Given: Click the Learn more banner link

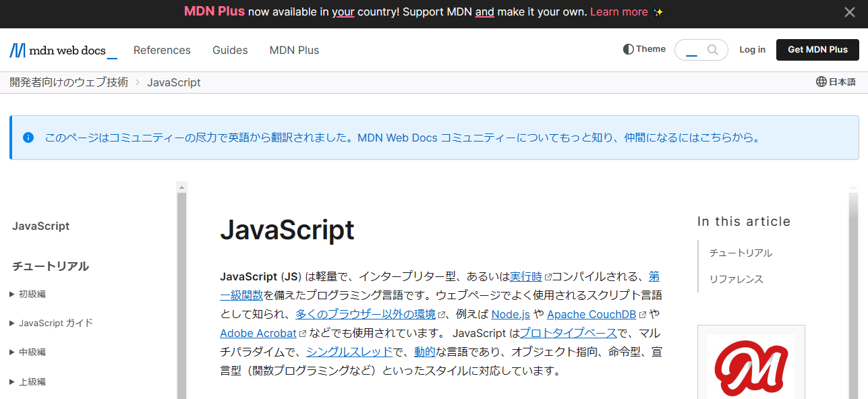Looking at the screenshot, I should click(x=618, y=12).
